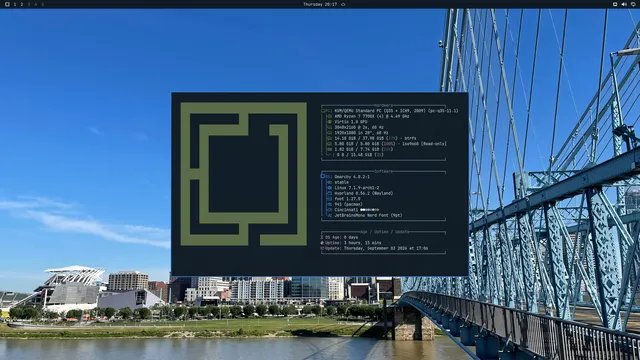Click the stable channel line

pos(342,182)
